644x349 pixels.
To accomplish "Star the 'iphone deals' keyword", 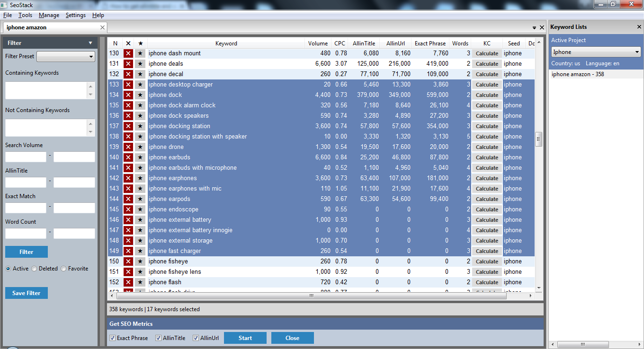I will point(140,64).
